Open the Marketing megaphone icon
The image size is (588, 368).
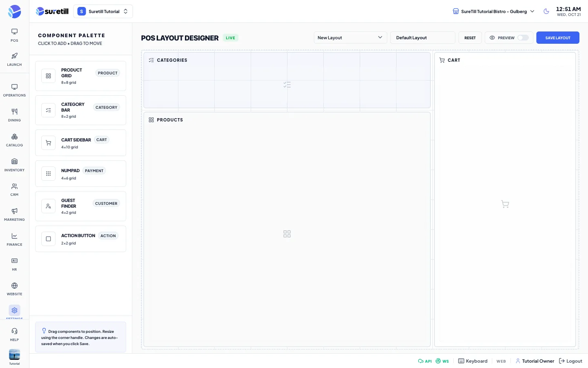click(x=14, y=211)
